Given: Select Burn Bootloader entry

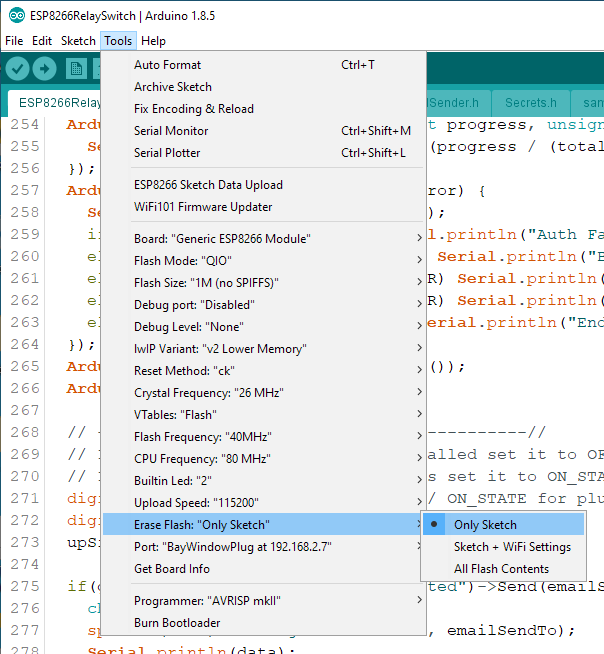Looking at the screenshot, I should pyautogui.click(x=264, y=623).
